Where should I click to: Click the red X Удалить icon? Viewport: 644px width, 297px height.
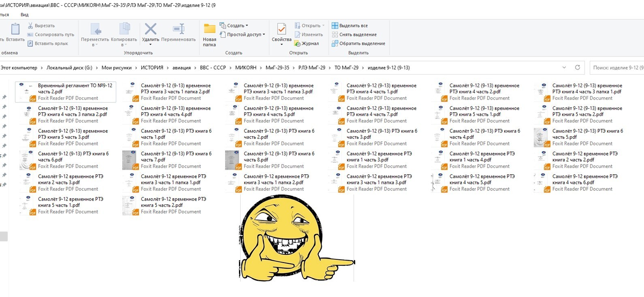coord(151,29)
